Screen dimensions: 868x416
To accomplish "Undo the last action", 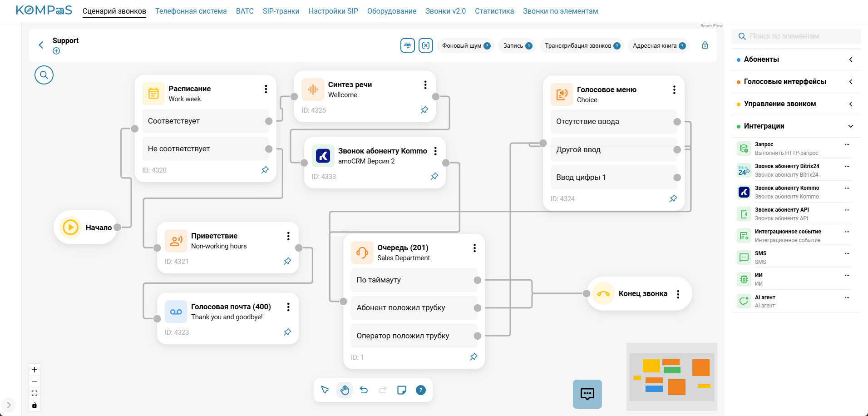I will pyautogui.click(x=364, y=390).
